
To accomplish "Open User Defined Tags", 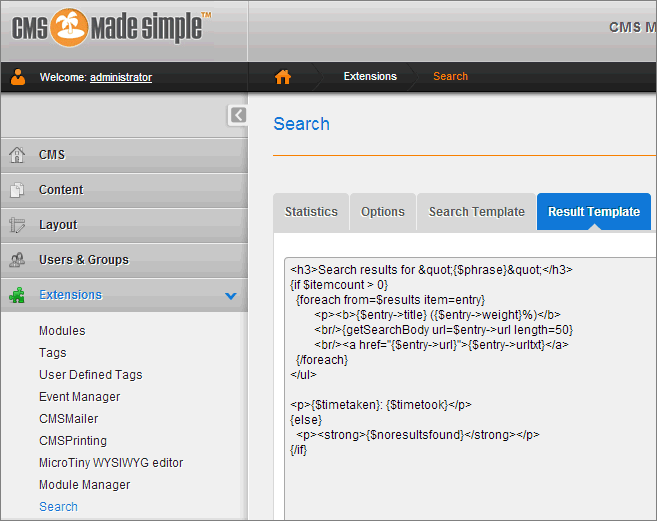I will point(91,375).
